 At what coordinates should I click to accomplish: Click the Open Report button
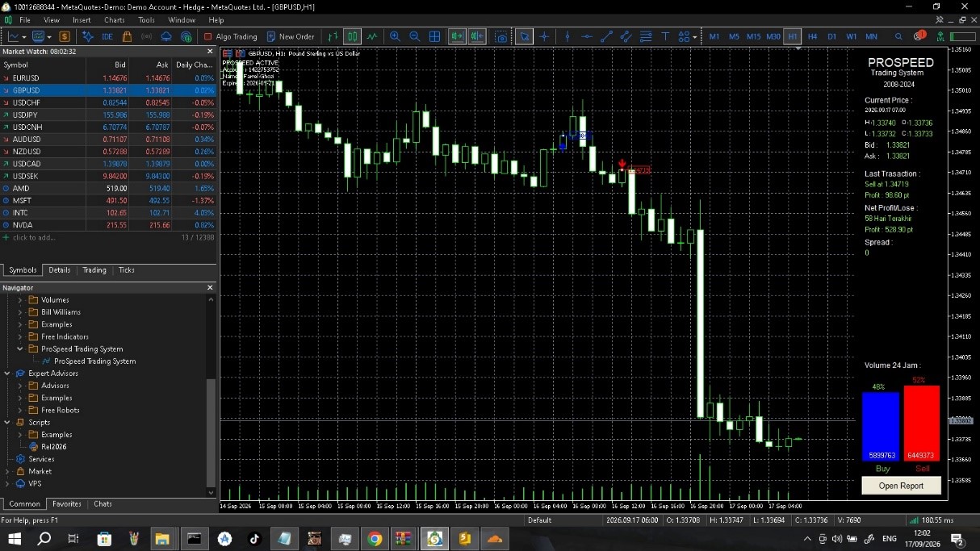(x=901, y=486)
